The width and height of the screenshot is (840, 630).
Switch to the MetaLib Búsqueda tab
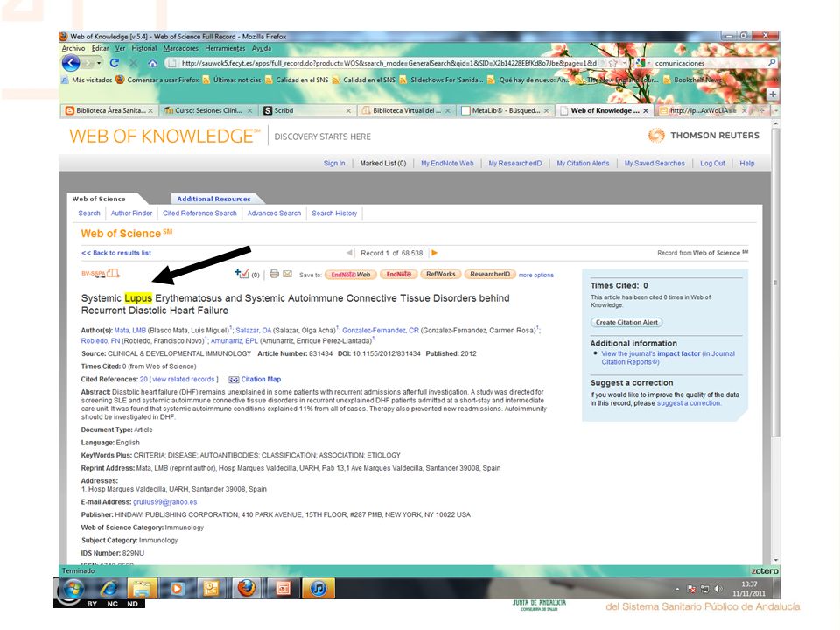click(505, 110)
